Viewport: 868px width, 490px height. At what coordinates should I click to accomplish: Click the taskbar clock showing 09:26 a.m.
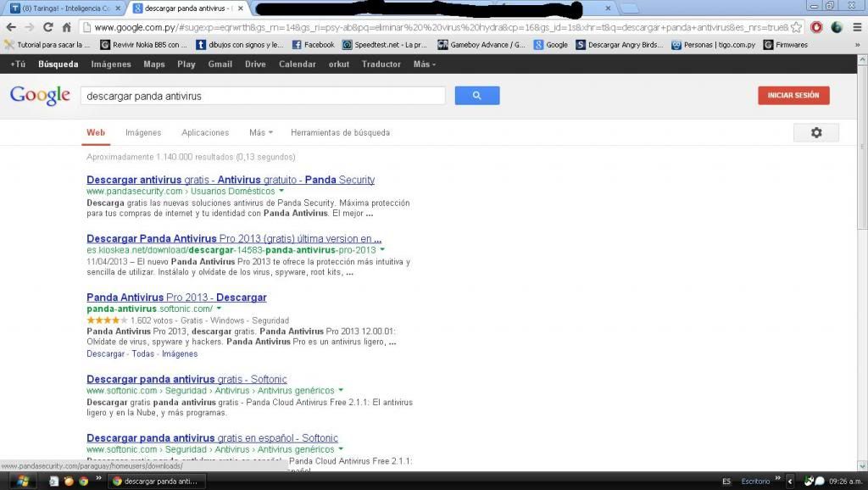[845, 482]
